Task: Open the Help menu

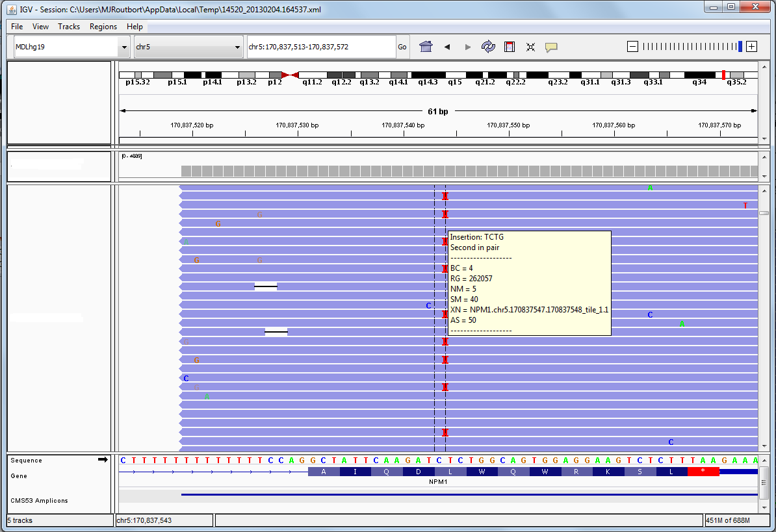Action: pyautogui.click(x=135, y=27)
